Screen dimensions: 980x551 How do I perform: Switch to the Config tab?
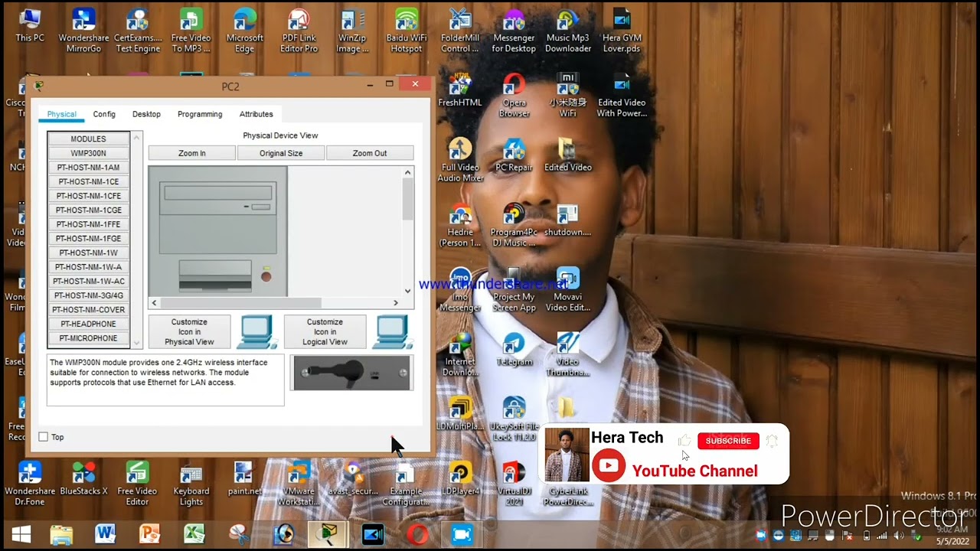click(104, 114)
